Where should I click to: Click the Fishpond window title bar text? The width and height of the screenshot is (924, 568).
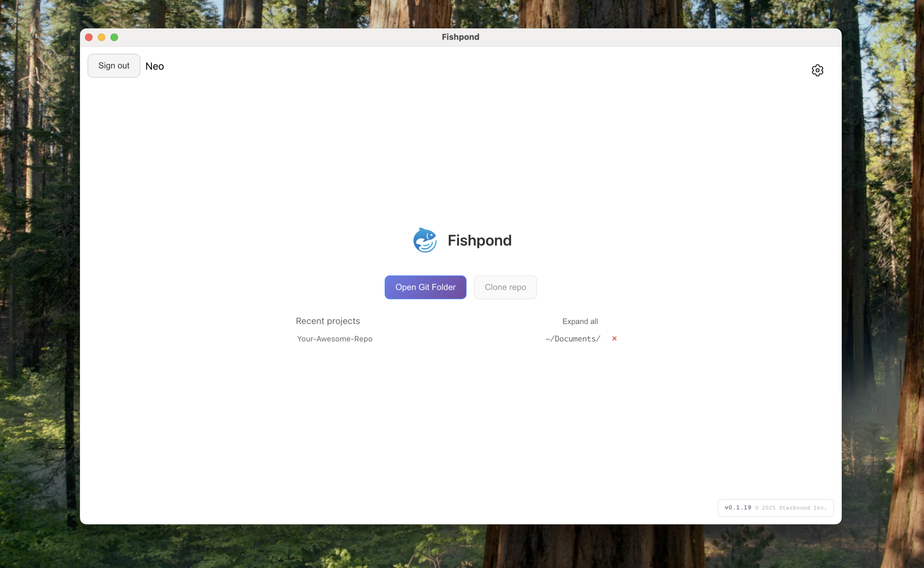click(x=460, y=37)
